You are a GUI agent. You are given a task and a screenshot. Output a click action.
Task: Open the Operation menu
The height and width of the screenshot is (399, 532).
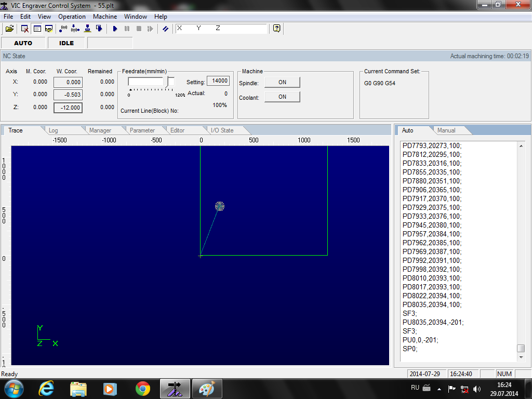[x=72, y=16]
